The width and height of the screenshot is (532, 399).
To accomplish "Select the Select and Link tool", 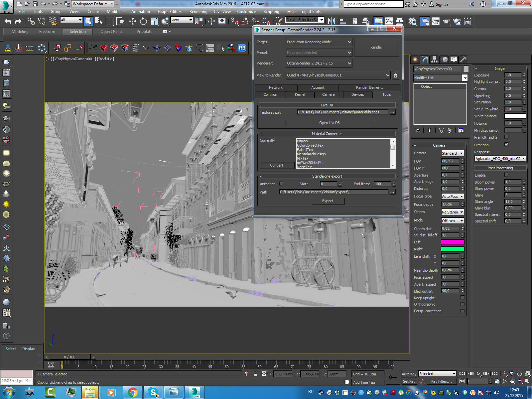I will (31, 21).
